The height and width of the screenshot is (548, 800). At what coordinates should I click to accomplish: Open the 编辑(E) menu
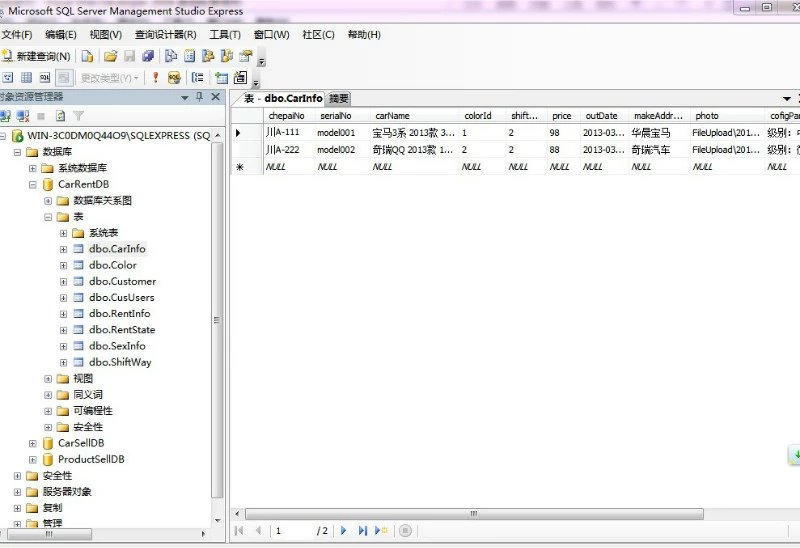click(61, 35)
